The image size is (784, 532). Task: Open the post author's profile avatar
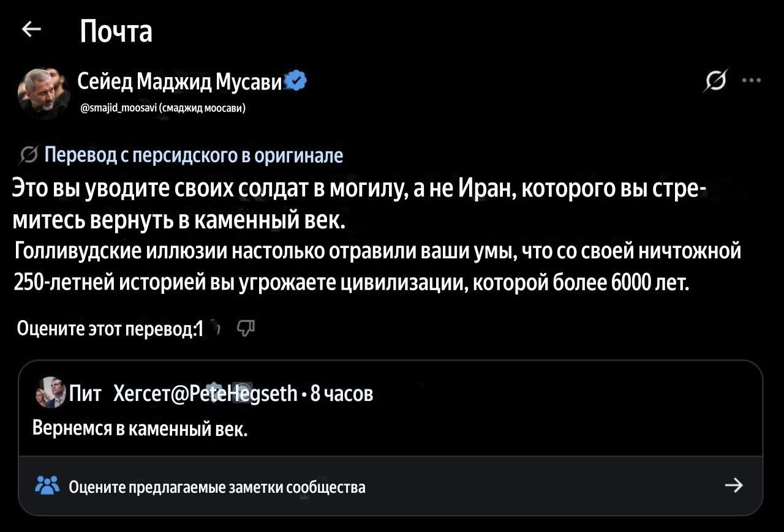43,93
